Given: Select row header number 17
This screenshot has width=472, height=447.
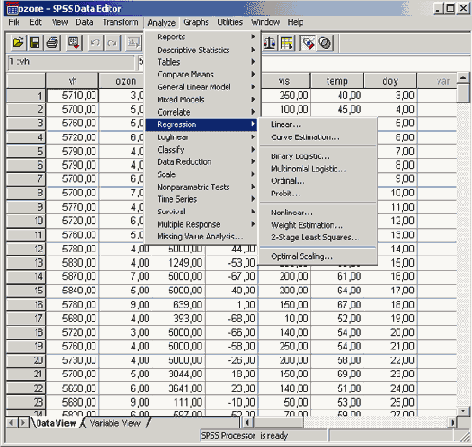Looking at the screenshot, I should click(x=26, y=318).
